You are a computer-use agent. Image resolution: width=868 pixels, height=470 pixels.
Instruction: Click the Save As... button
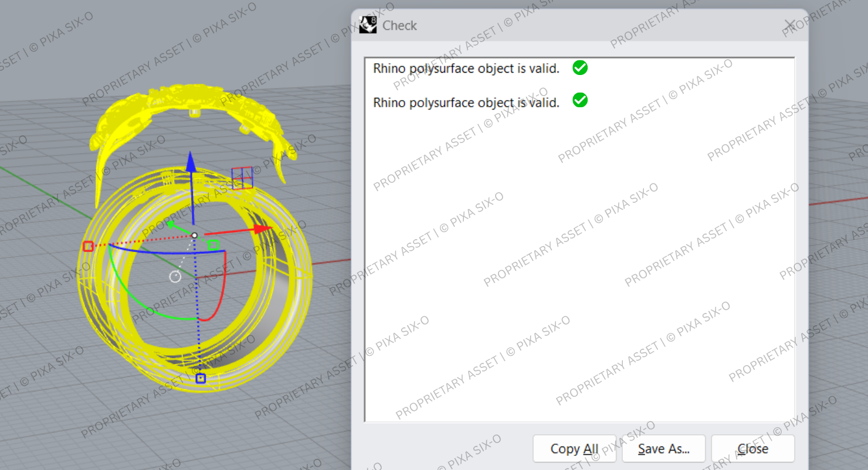[663, 449]
